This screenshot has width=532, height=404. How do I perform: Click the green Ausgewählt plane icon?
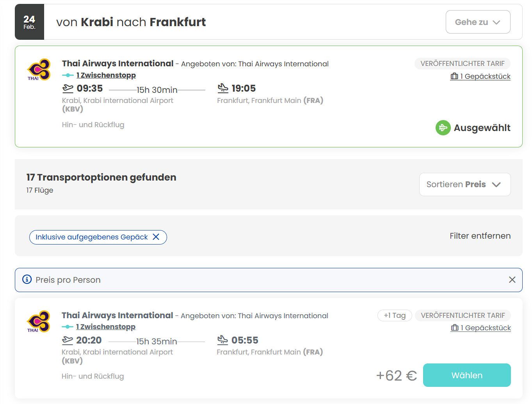point(443,128)
